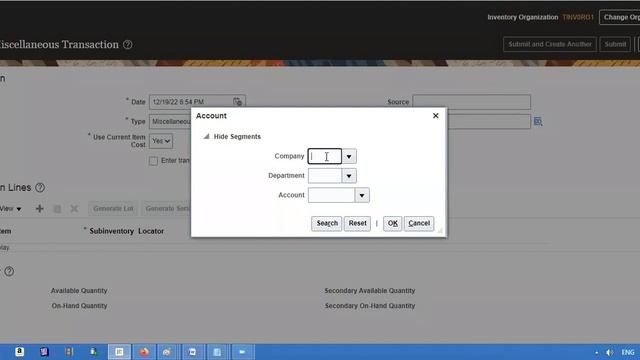Open the taskbar app right of Firefox
Image resolution: width=640 pixels, height=360 pixels.
coord(167,352)
